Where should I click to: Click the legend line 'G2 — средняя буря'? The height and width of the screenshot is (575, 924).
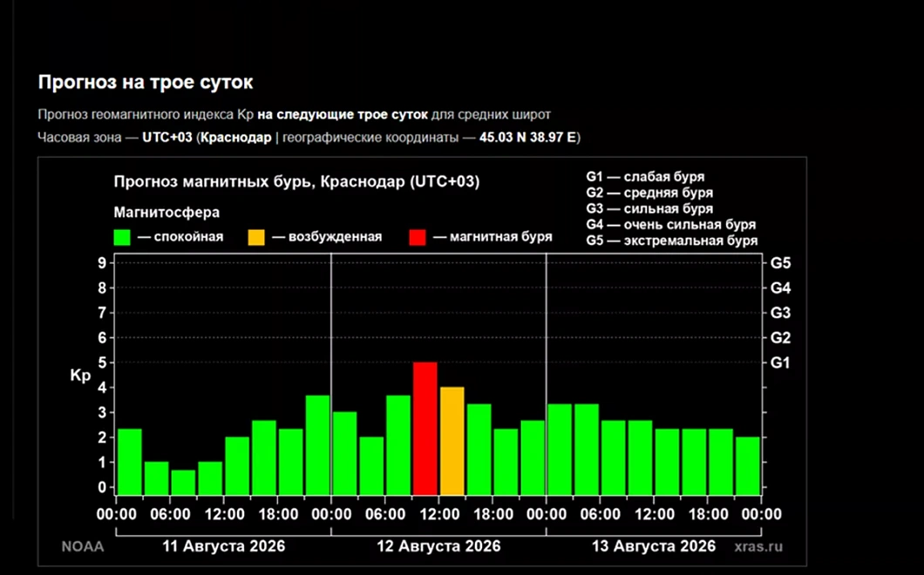pos(649,193)
